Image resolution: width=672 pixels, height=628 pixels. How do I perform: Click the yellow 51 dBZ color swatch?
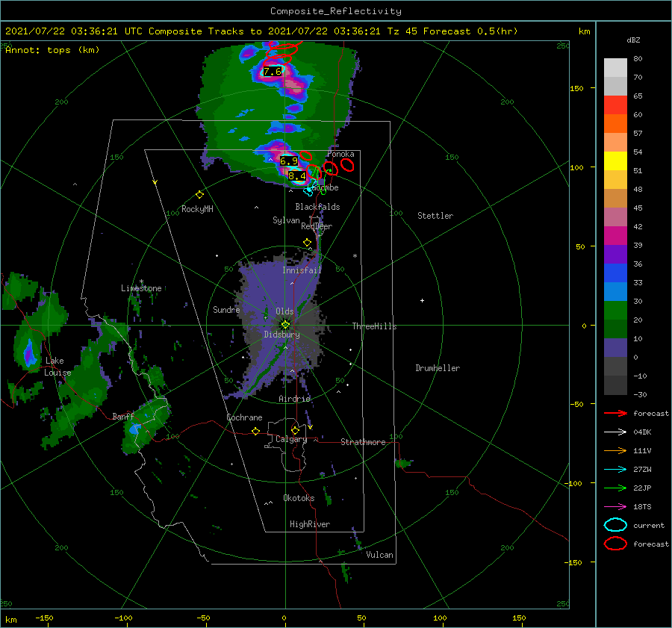tap(615, 161)
